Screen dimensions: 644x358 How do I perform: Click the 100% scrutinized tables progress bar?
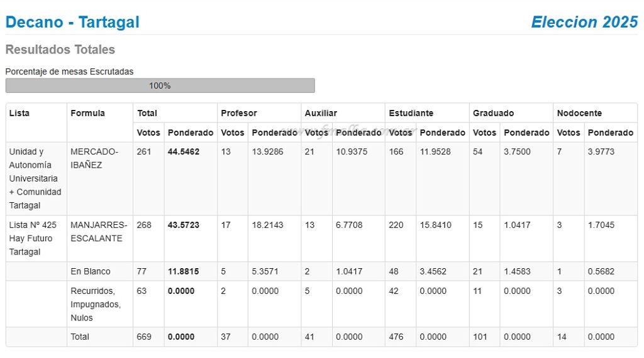(x=160, y=85)
